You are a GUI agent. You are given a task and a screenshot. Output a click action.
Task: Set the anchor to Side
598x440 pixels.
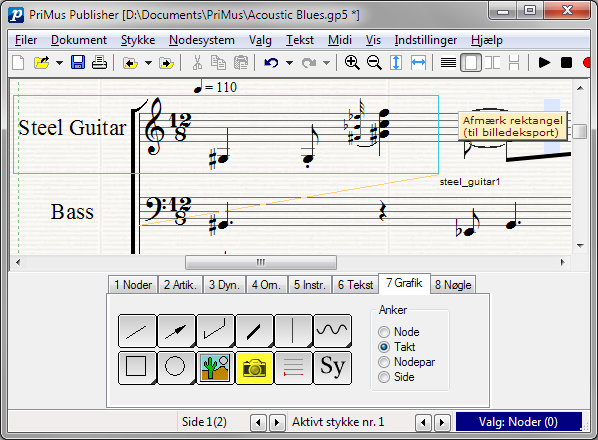tap(396, 377)
